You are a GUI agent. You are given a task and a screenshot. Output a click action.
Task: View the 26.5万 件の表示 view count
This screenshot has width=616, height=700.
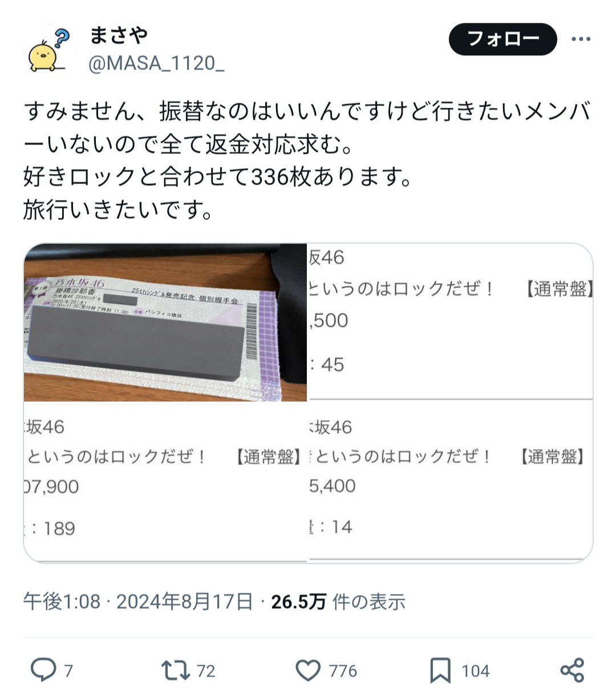338,601
